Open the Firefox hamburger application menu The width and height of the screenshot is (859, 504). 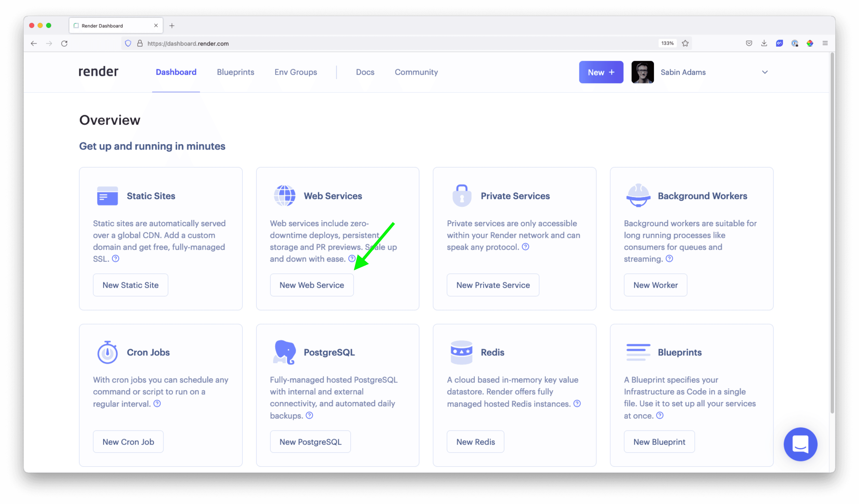825,43
